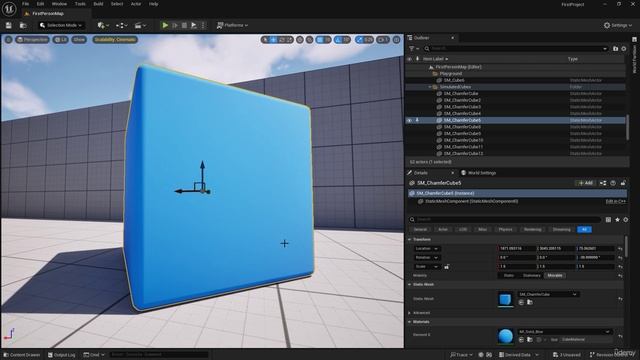The width and height of the screenshot is (640, 360).
Task: Click the Details property matrix grid icon
Action: (608, 220)
